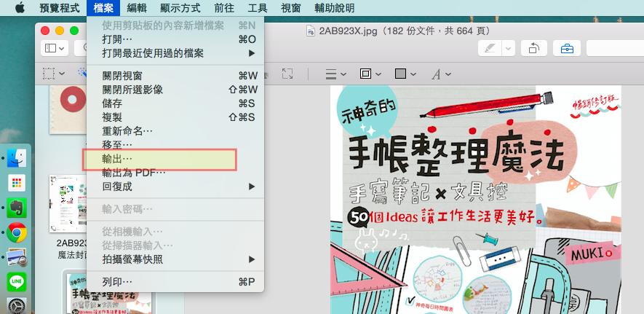Toggle the markup toolbox button
Image resolution: width=644 pixels, height=314 pixels.
[x=567, y=49]
